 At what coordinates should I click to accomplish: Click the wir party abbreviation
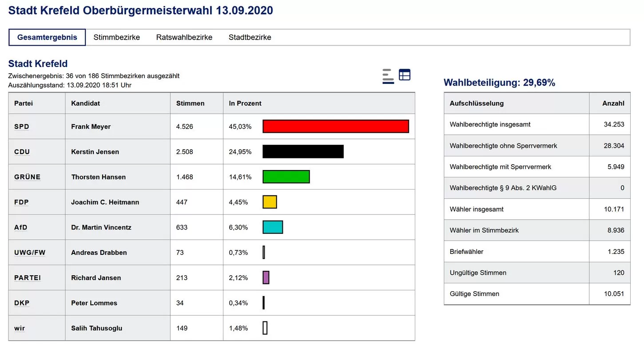(x=20, y=328)
